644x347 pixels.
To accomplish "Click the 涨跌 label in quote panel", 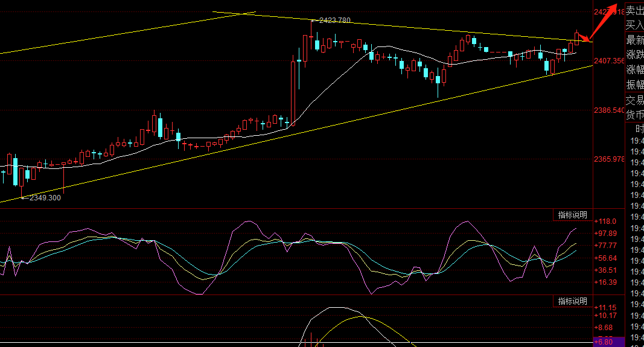I will (x=634, y=55).
